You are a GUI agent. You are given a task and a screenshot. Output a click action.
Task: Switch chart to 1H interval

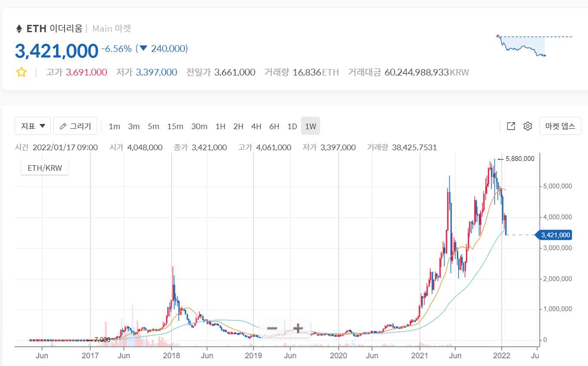220,126
